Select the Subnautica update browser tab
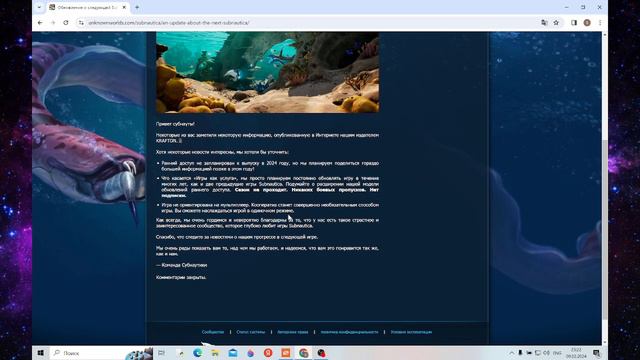The height and width of the screenshot is (360, 640). (x=87, y=7)
